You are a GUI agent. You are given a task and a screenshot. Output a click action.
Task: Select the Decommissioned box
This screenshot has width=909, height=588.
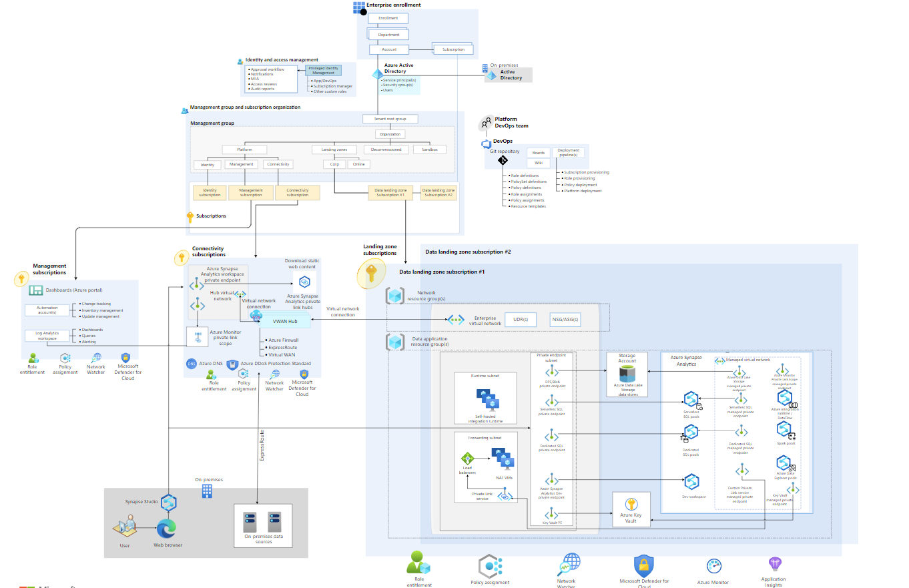click(386, 150)
